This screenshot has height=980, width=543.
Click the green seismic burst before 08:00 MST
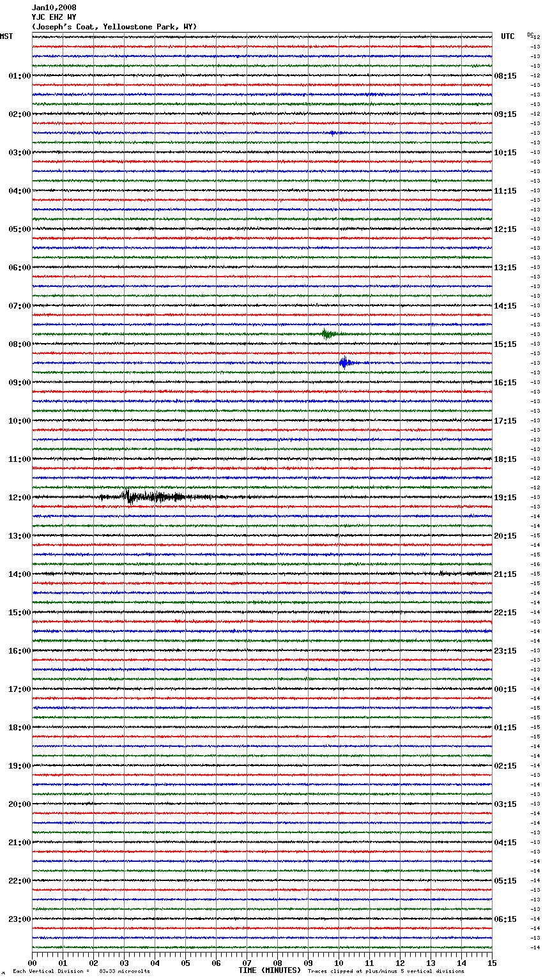pyautogui.click(x=332, y=333)
